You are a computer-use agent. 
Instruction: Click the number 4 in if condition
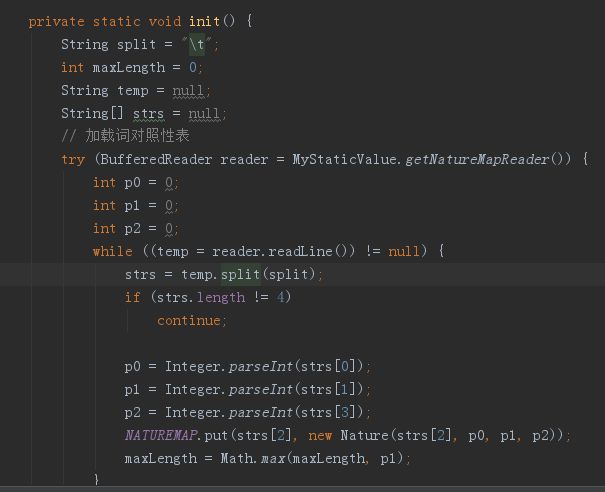point(281,297)
